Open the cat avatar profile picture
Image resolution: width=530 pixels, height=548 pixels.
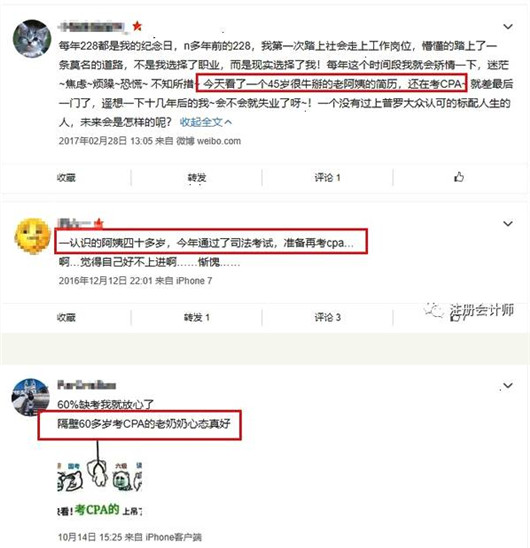[32, 38]
